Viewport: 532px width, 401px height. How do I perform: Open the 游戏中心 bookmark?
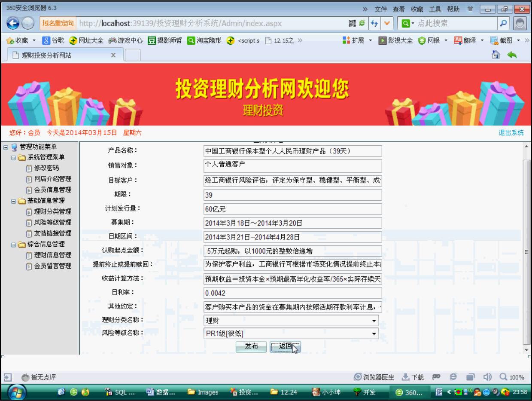click(x=125, y=41)
